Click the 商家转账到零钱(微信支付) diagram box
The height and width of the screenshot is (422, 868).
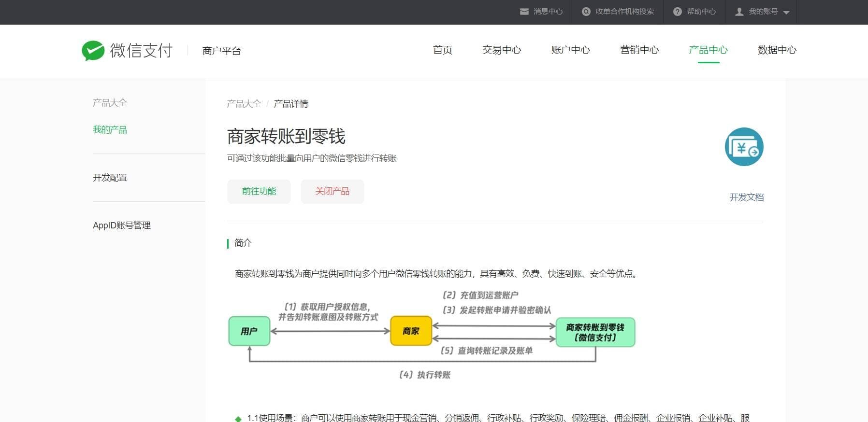click(595, 332)
